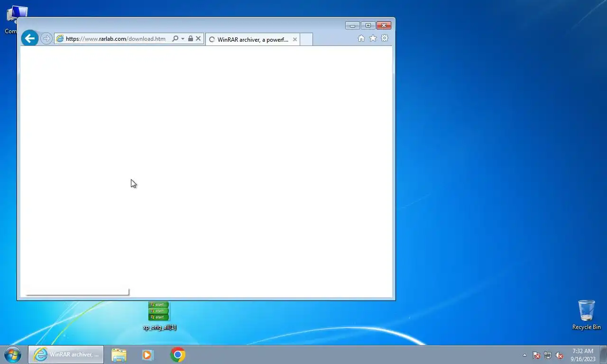This screenshot has height=364, width=607.
Task: Click the forward navigation arrow
Action: (x=46, y=38)
